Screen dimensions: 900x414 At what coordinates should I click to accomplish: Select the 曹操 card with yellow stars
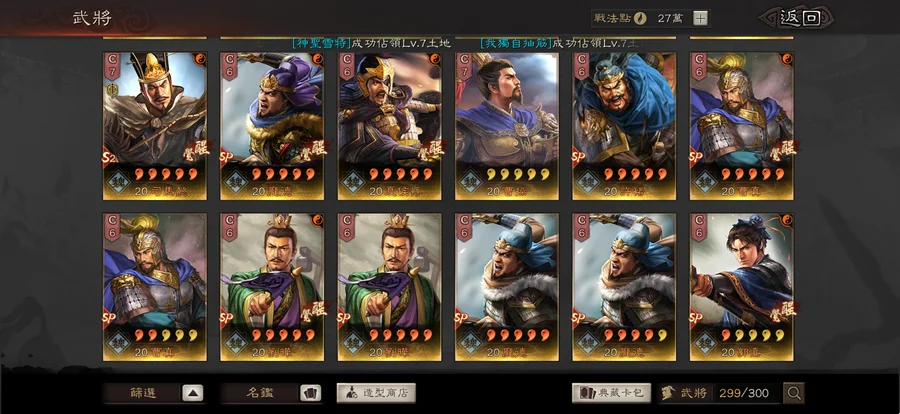pyautogui.click(x=507, y=126)
